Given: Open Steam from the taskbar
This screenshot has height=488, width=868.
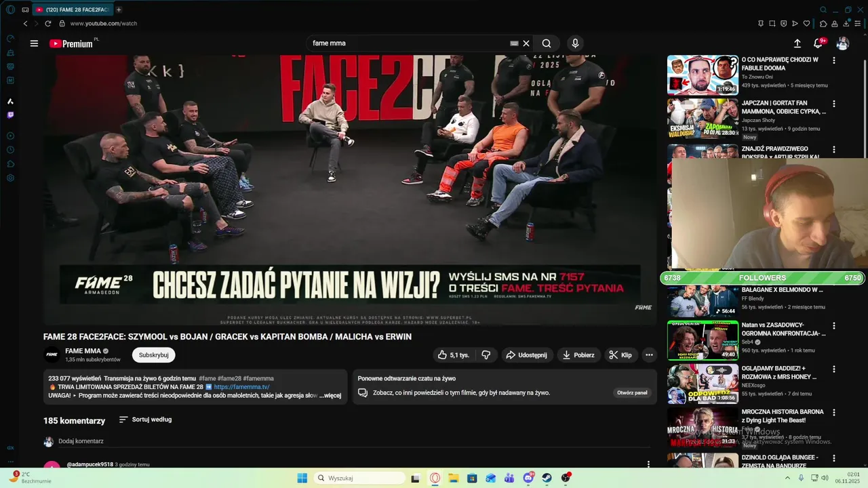Looking at the screenshot, I should click(x=547, y=478).
